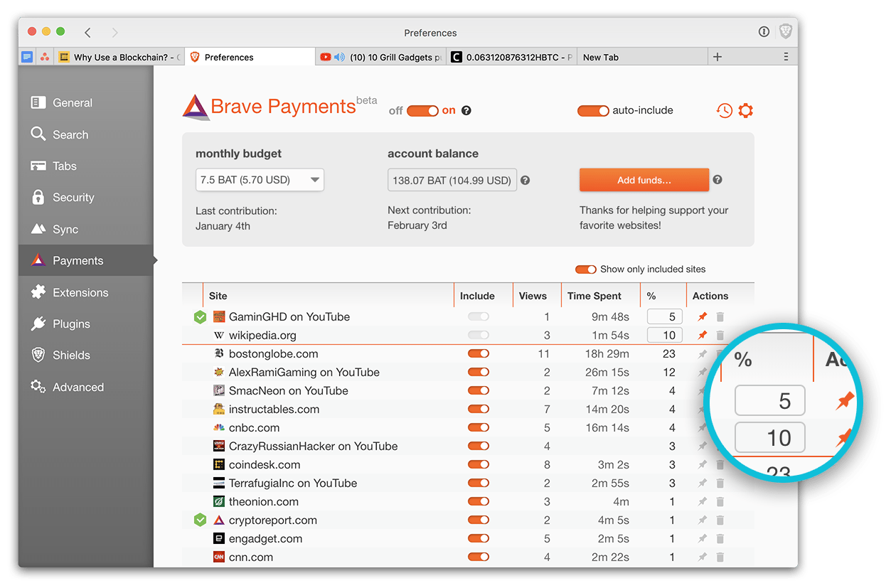The image size is (891, 588).
Task: Mute the speaker icon on Grill Gadgets tab
Action: click(340, 57)
